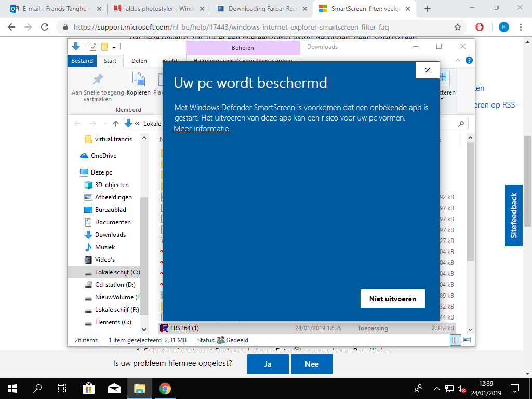Open Explorer help question mark icon
The width and height of the screenshot is (532, 399).
(469, 60)
